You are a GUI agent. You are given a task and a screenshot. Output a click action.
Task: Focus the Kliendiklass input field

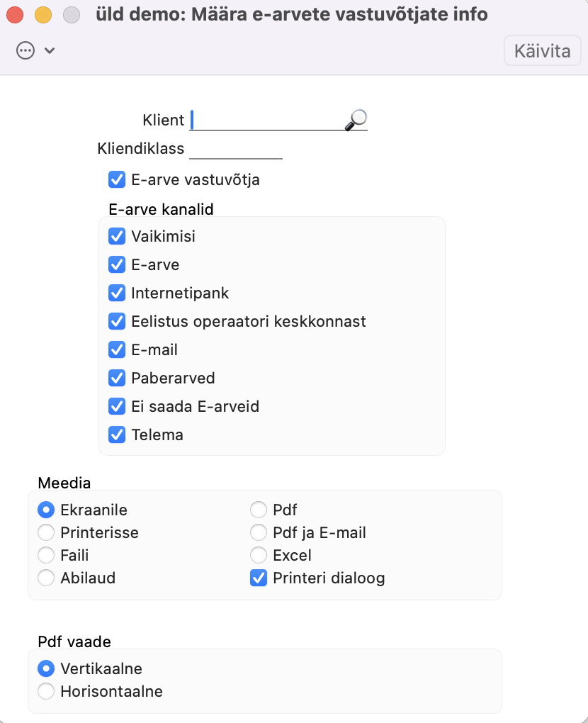235,148
